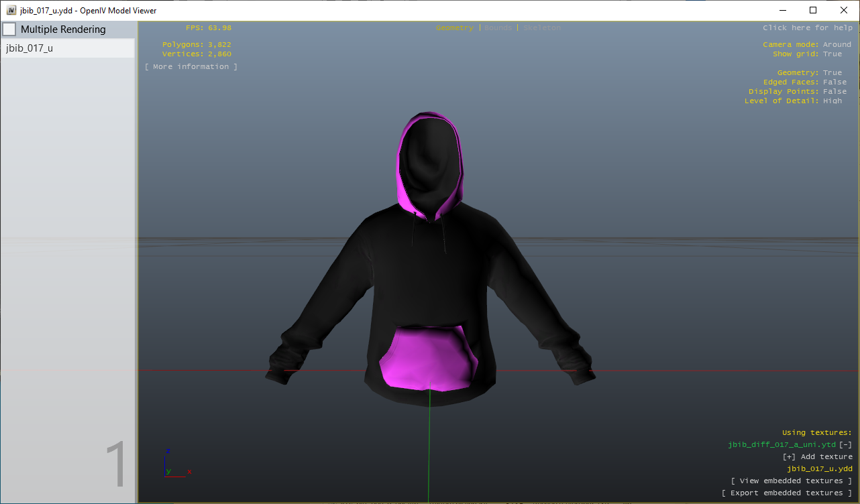Remove jbib_diff_017_a_uni.ytd with the [-] button

coord(845,444)
